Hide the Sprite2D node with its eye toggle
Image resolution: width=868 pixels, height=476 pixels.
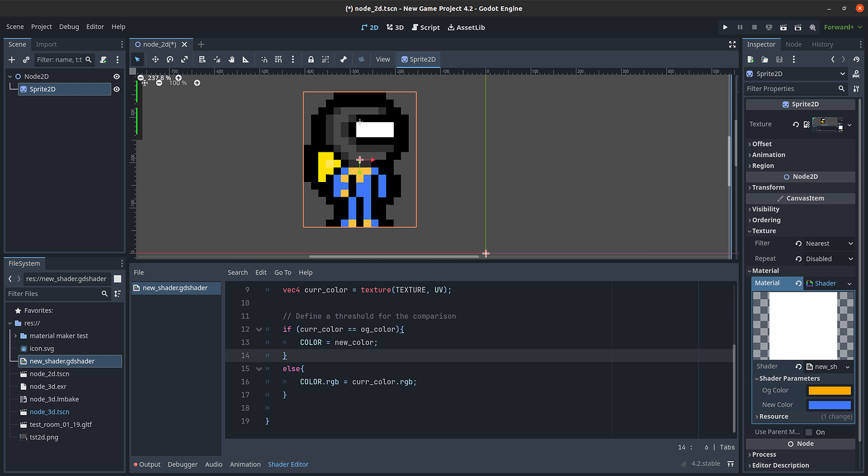click(x=116, y=89)
